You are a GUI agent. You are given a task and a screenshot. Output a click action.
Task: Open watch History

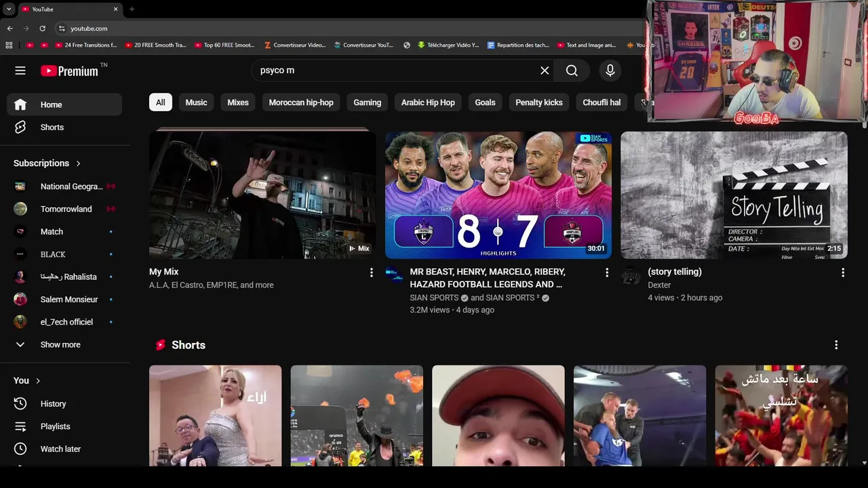(x=64, y=404)
